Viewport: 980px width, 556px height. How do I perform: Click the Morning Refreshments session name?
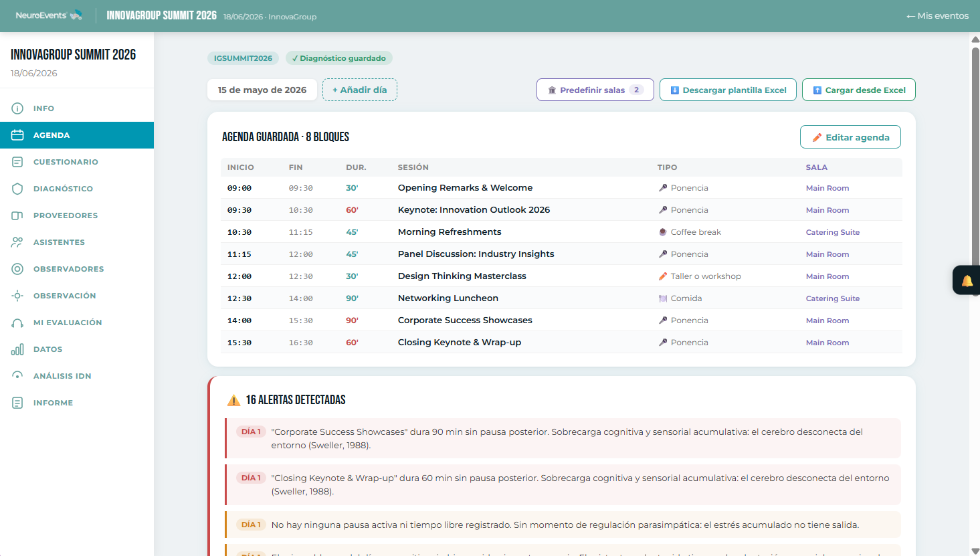coord(450,231)
